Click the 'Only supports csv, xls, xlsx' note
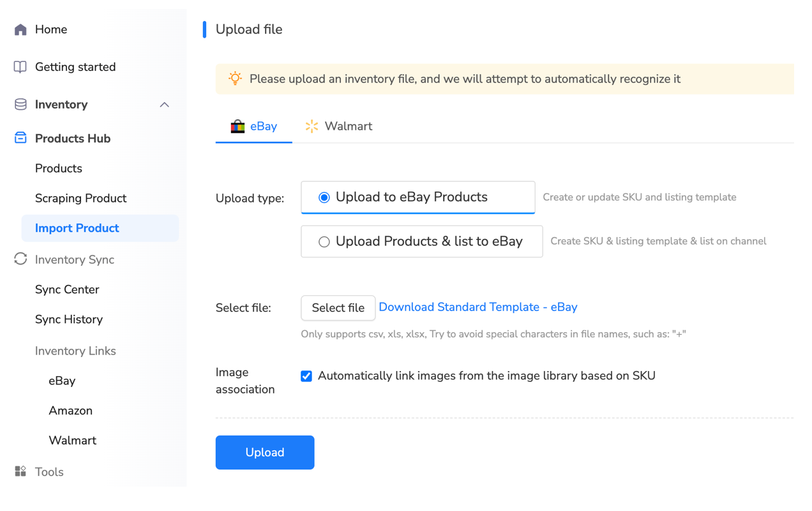 pyautogui.click(x=493, y=334)
